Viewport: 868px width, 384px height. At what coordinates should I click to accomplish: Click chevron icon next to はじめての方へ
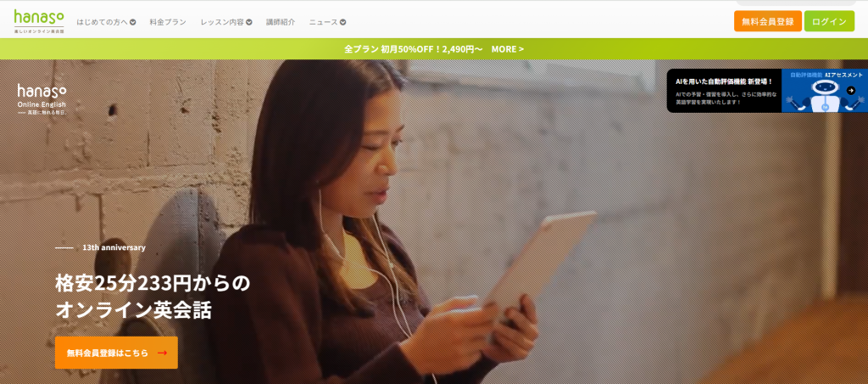click(133, 22)
